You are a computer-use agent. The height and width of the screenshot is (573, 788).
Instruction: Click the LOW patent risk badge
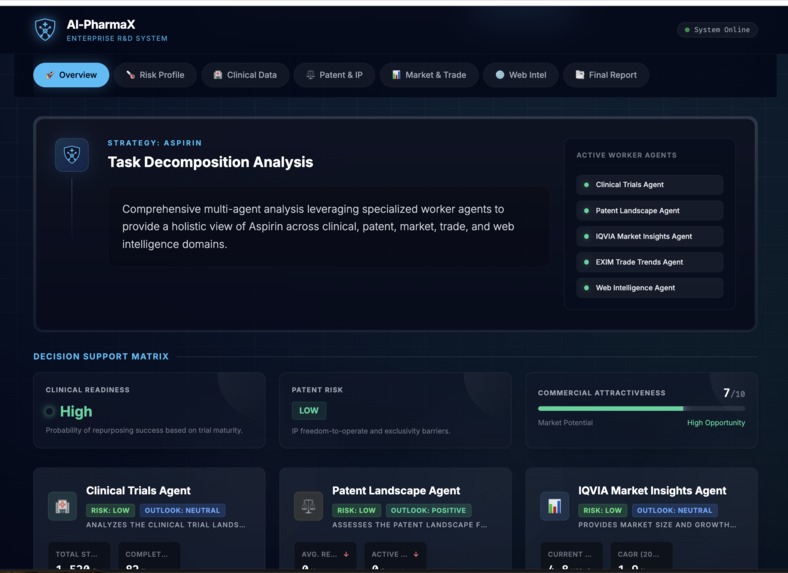coord(309,411)
